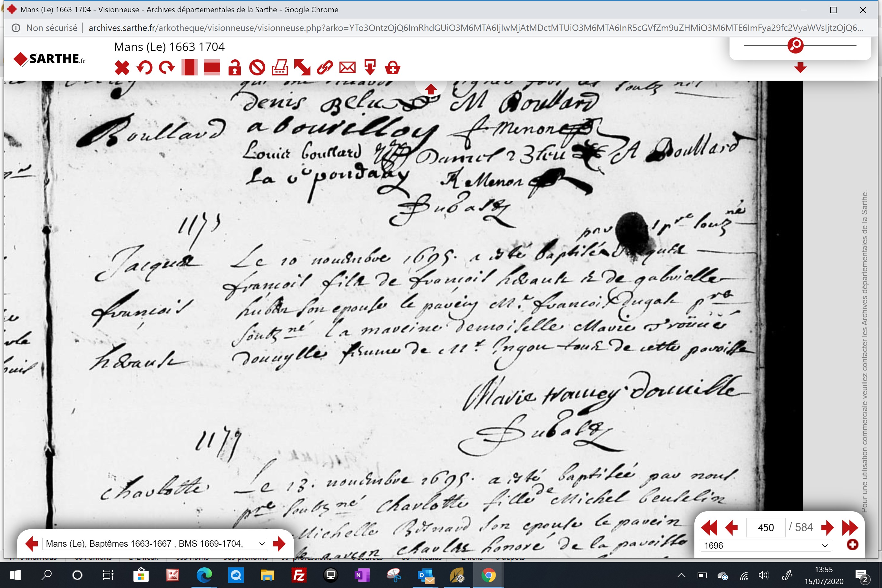Screen dimensions: 882x588
Task: Expand zoom panel with red down arrow
Action: (800, 67)
